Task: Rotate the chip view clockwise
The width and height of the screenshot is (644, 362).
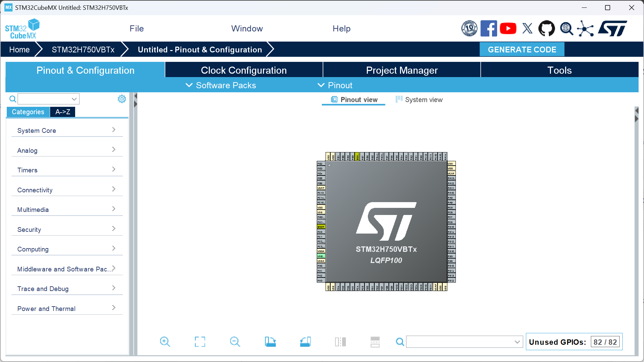Action: click(x=270, y=342)
